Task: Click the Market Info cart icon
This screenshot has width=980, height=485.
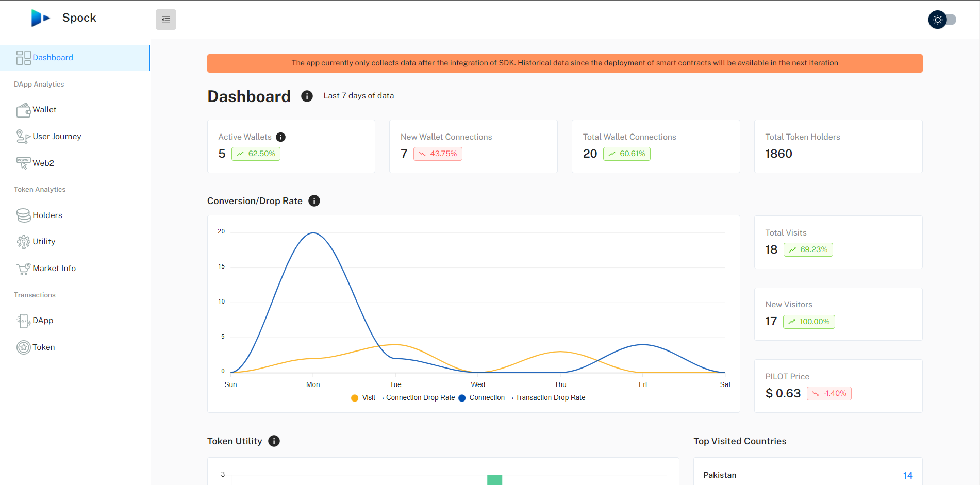Action: [x=23, y=269]
